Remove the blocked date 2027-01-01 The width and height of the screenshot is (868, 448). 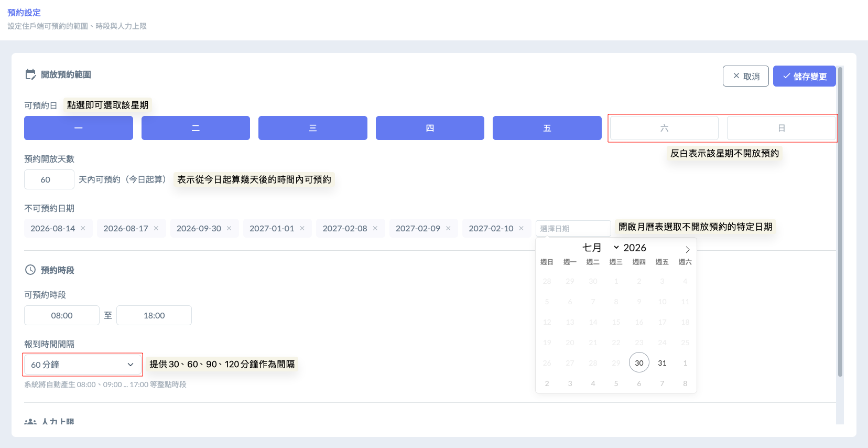coord(302,228)
